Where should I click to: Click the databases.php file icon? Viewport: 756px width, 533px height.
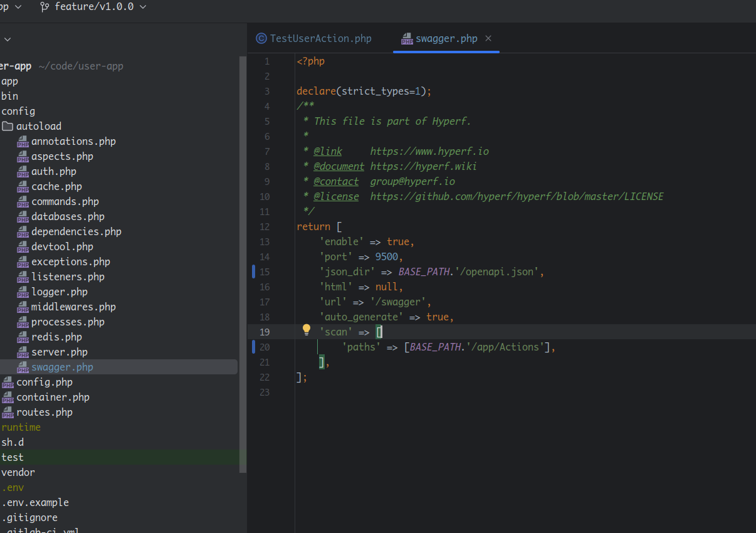coord(23,217)
